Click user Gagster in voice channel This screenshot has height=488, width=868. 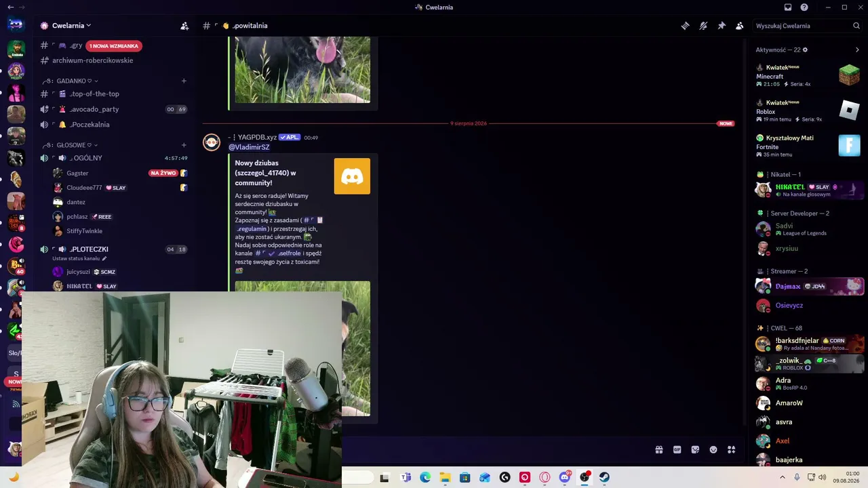point(77,173)
